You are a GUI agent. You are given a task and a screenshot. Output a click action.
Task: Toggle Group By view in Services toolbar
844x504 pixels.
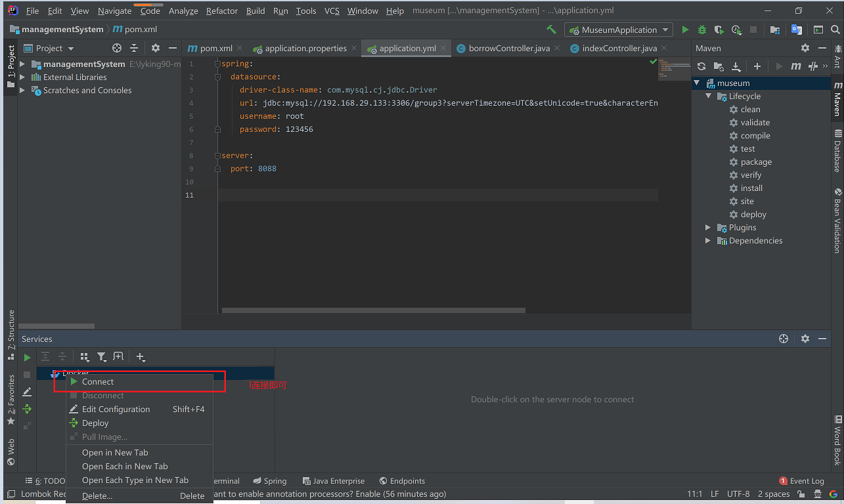point(85,356)
